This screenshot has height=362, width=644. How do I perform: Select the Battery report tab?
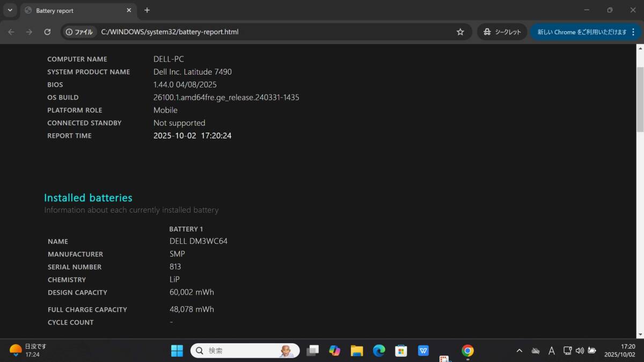point(78,10)
